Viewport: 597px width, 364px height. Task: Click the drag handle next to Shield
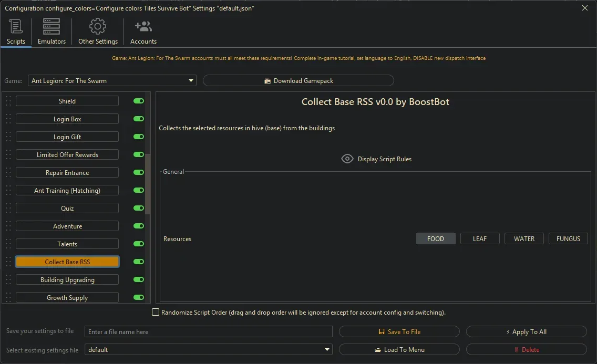click(x=8, y=101)
